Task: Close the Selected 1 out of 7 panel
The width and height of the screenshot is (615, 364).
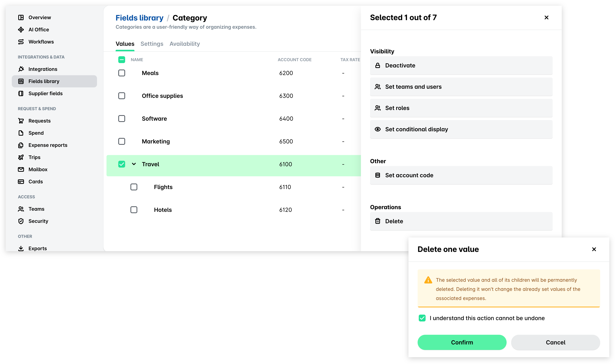Action: coord(546,18)
